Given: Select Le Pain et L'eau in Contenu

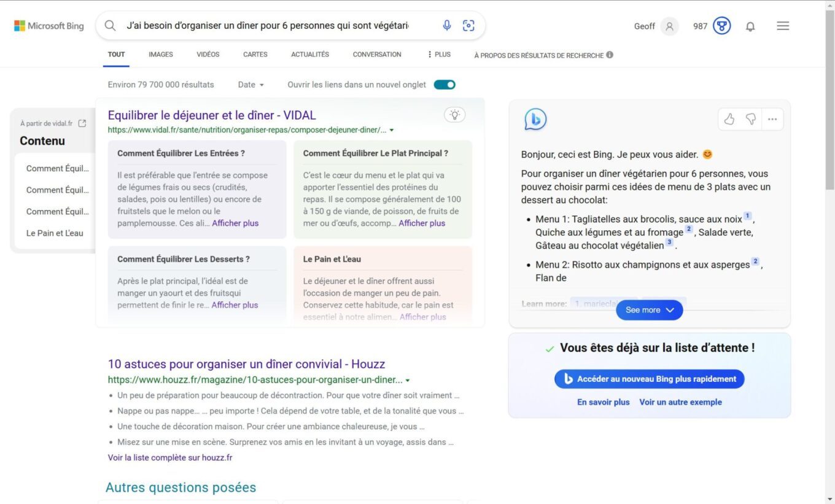Looking at the screenshot, I should (55, 233).
